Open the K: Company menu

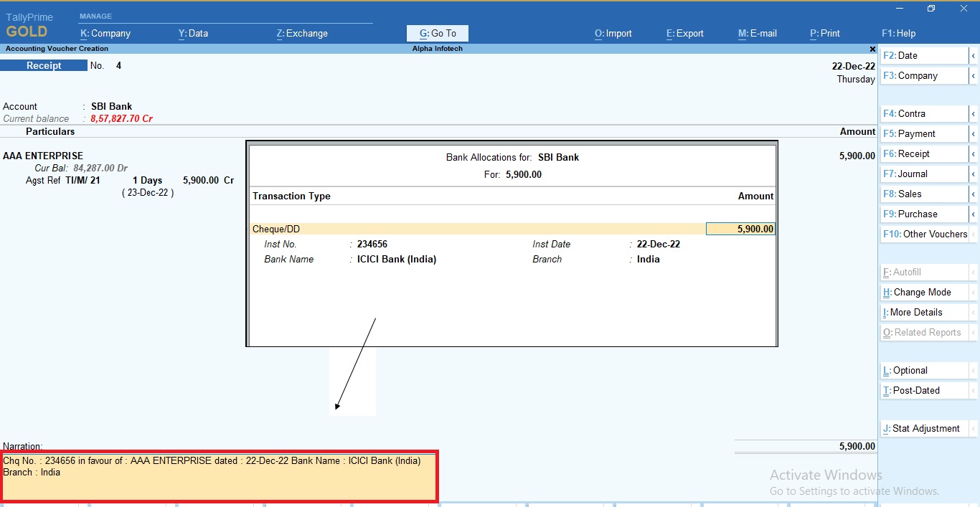click(105, 33)
